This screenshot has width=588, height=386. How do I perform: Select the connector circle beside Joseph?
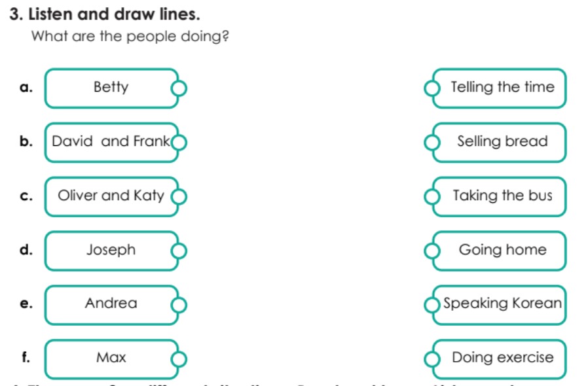pos(179,251)
